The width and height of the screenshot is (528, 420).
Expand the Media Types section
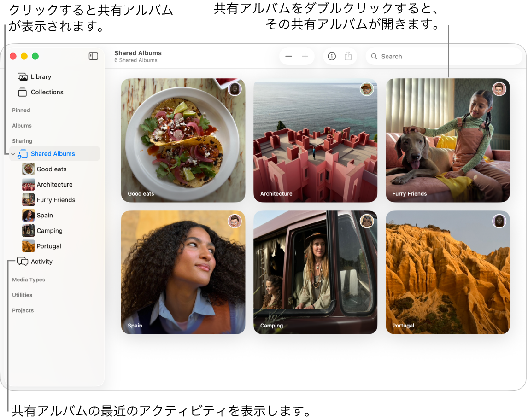29,280
